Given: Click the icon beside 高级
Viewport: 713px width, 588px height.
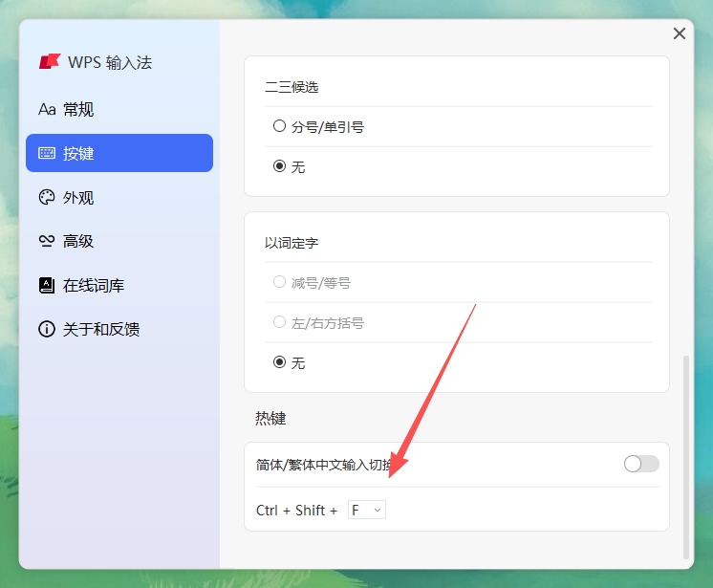Looking at the screenshot, I should pyautogui.click(x=47, y=241).
